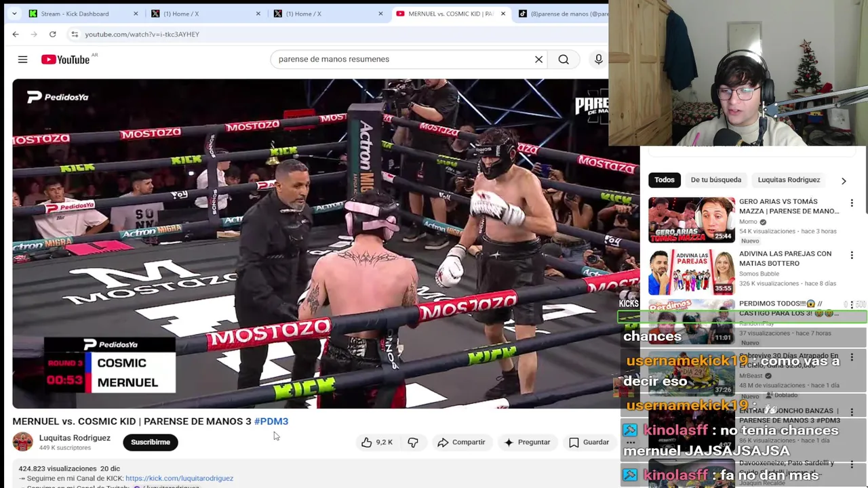Open the Luquitas Rodriguez channel avatar

[x=22, y=442]
